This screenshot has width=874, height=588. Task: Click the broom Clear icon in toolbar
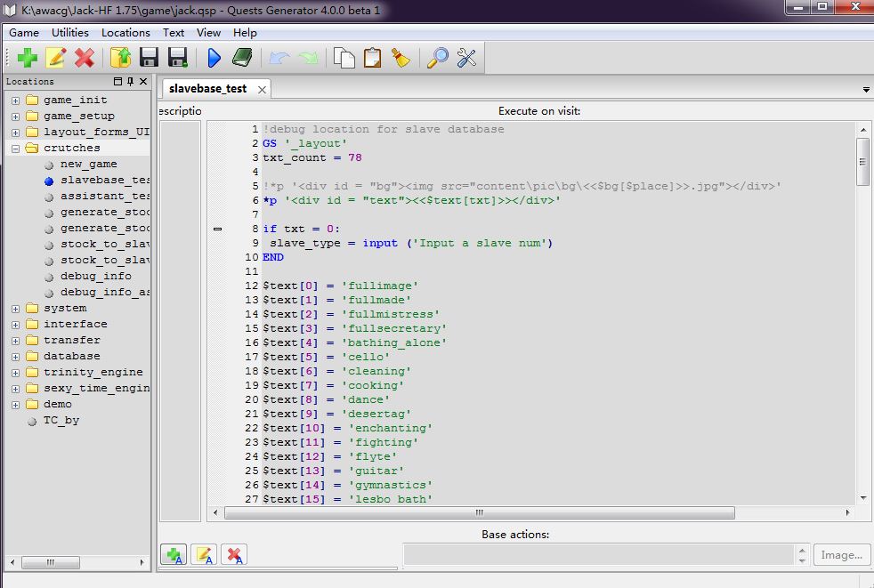(401, 58)
